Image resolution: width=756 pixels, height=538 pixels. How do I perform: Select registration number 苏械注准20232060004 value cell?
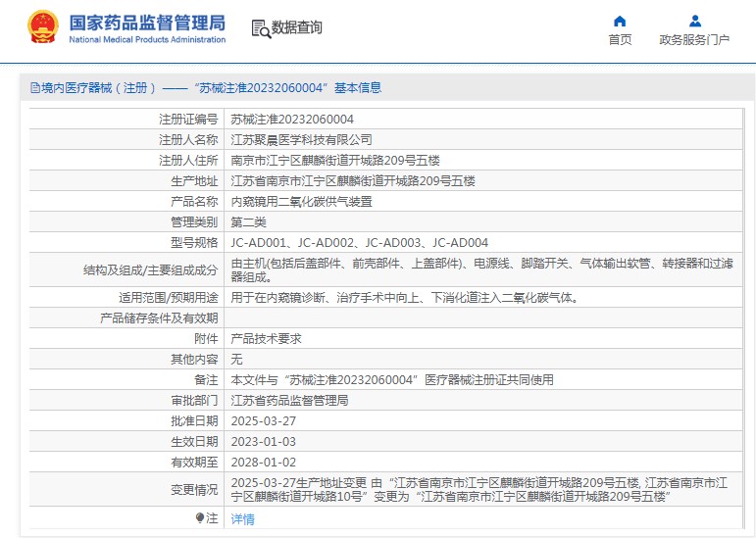[292, 119]
